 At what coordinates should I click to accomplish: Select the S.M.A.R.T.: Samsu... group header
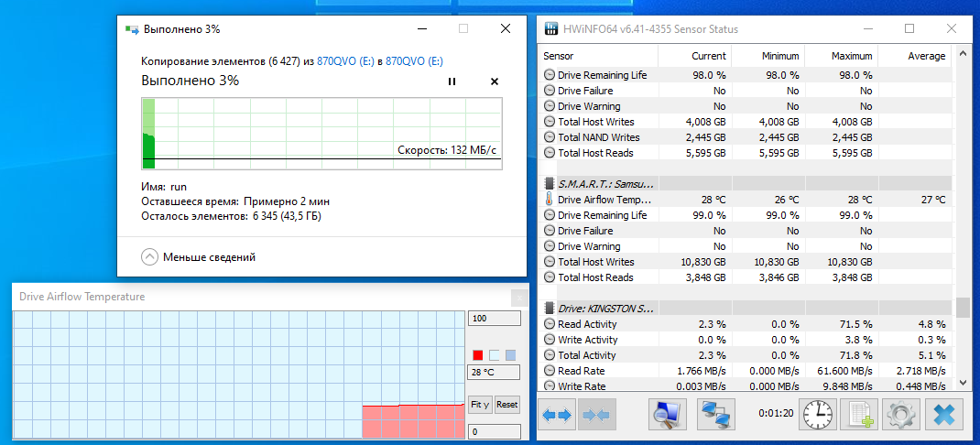(745, 184)
